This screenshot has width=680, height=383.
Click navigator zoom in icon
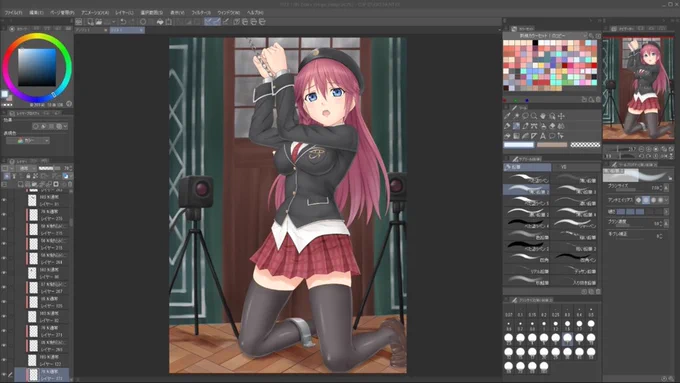tap(648, 149)
